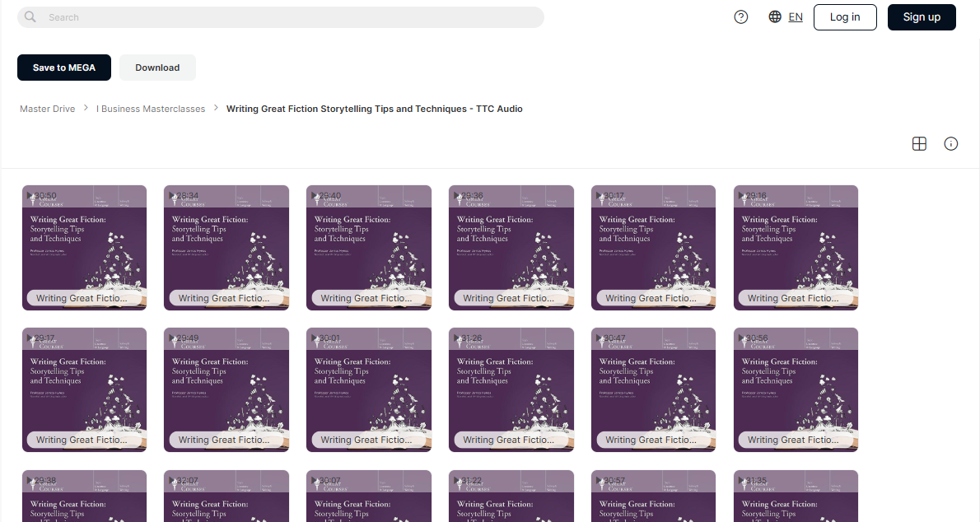Open the audio thumbnail with duration 29:16
The height and width of the screenshot is (522, 980).
(x=796, y=248)
